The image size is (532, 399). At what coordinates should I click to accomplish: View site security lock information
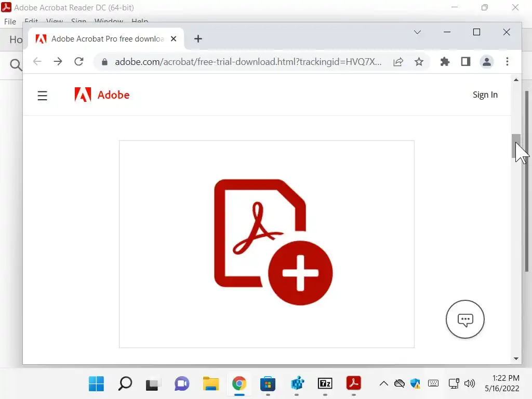pos(105,62)
